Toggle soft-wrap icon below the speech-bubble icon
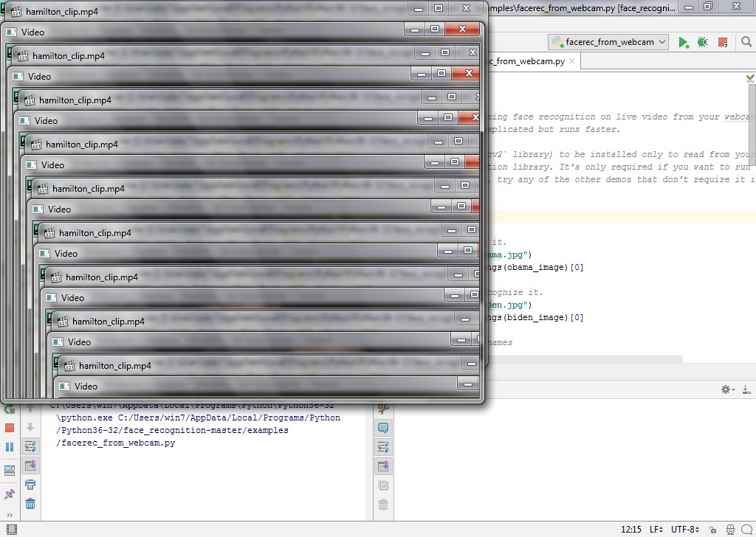This screenshot has width=756, height=537. [383, 447]
